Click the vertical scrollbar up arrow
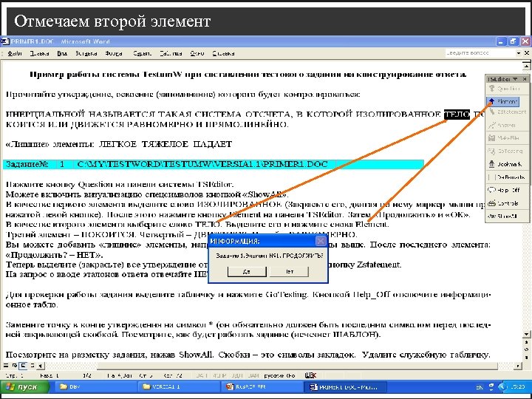The image size is (532, 399). tap(526, 65)
